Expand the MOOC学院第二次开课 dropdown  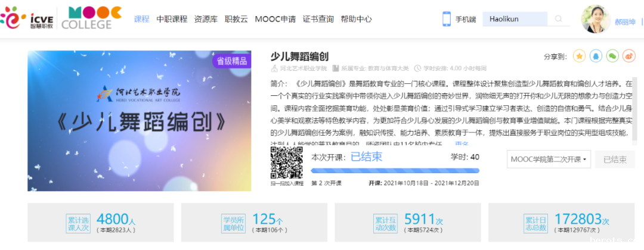tap(549, 160)
